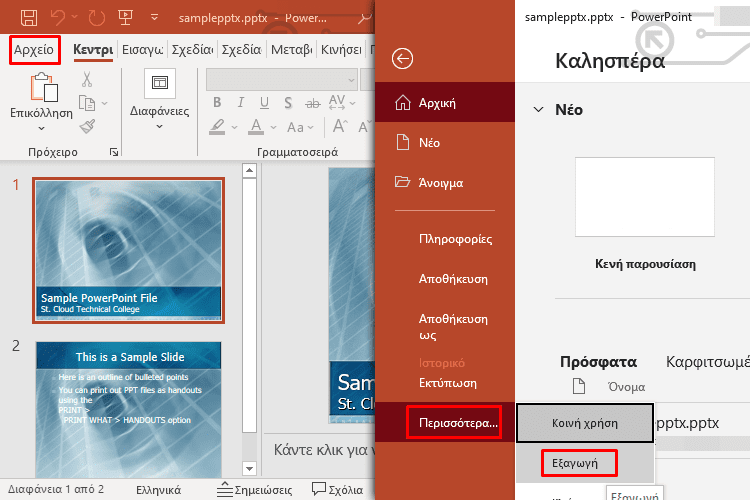The image size is (750, 500).
Task: Select Άνοιγμα in the backstage menu
Action: click(x=445, y=183)
